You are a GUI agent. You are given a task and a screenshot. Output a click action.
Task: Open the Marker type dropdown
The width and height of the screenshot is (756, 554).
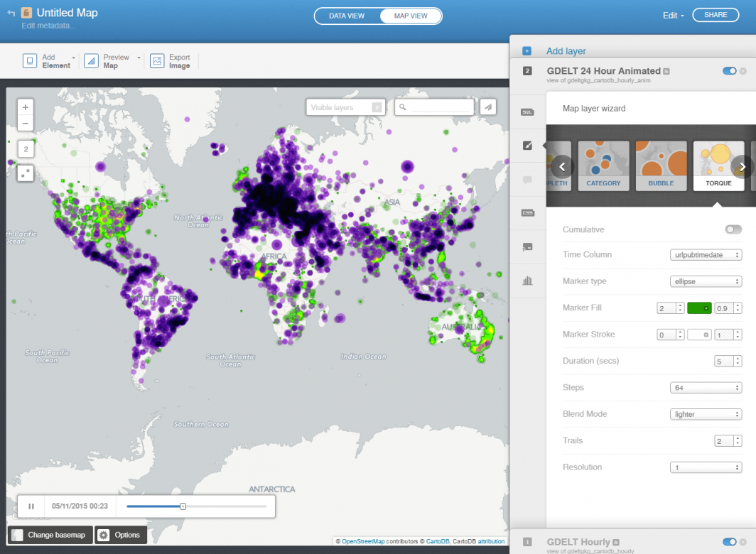(x=706, y=281)
